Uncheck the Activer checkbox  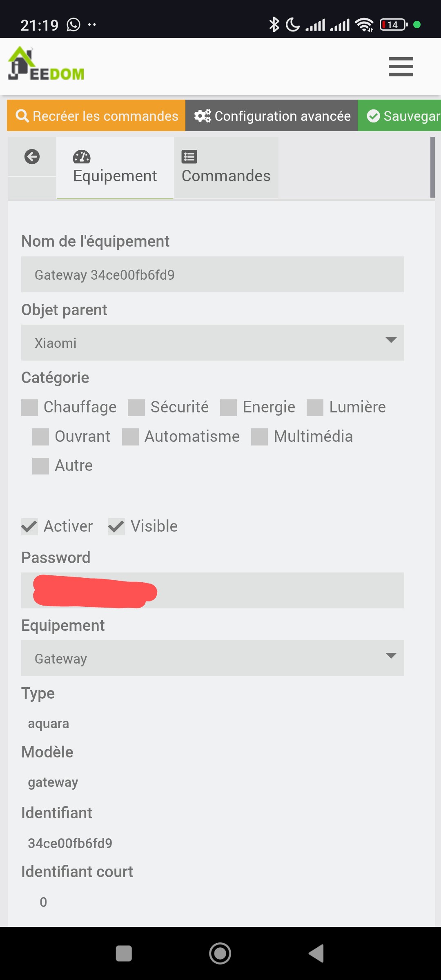coord(29,527)
